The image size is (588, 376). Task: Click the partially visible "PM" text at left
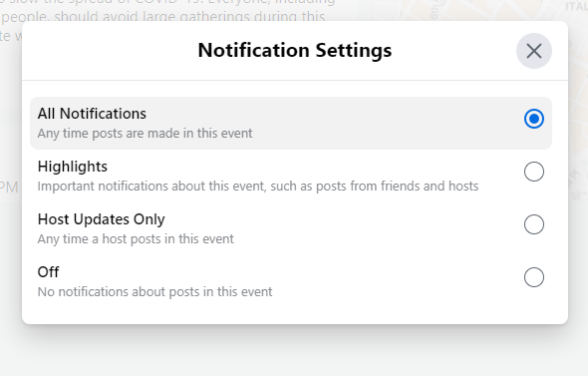[8, 187]
